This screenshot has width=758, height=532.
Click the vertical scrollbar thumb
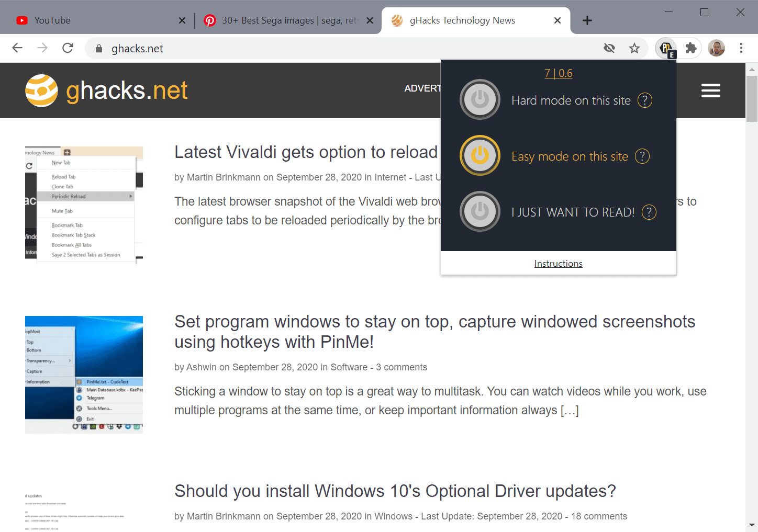click(752, 98)
